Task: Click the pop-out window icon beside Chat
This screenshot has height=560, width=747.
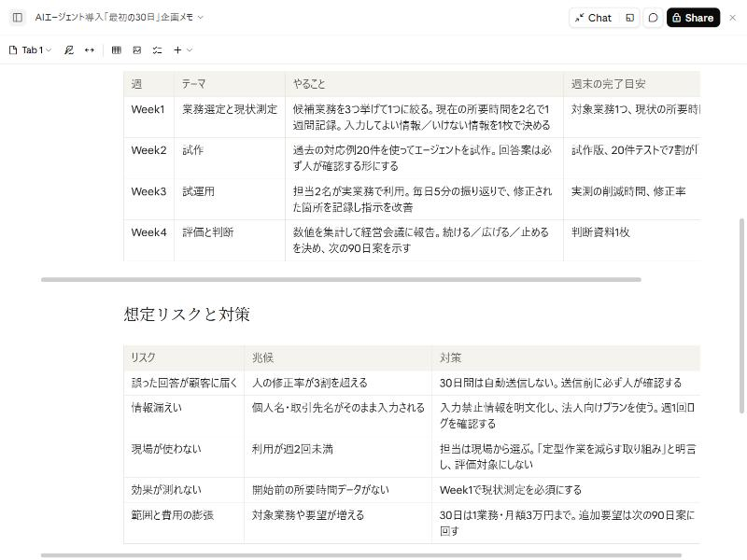Action: [x=629, y=18]
